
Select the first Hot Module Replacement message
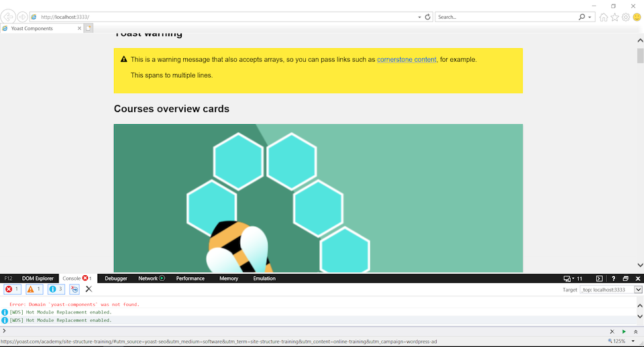click(60, 312)
